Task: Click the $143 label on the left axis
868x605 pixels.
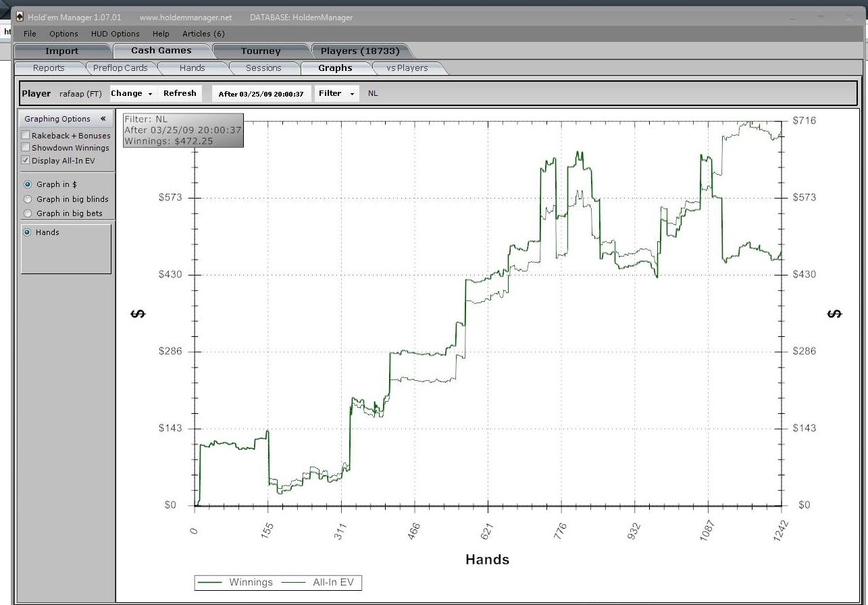Action: [170, 428]
